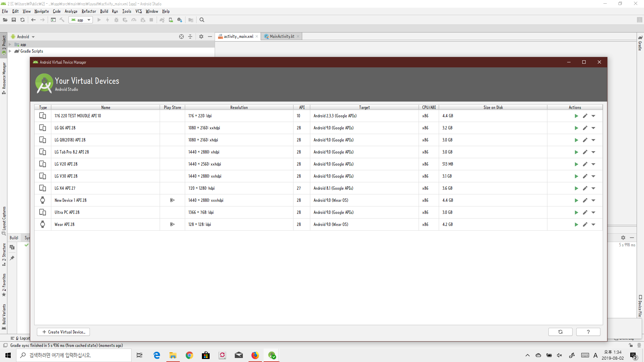Open the Refactor menu
This screenshot has height=362, width=644.
(x=89, y=11)
